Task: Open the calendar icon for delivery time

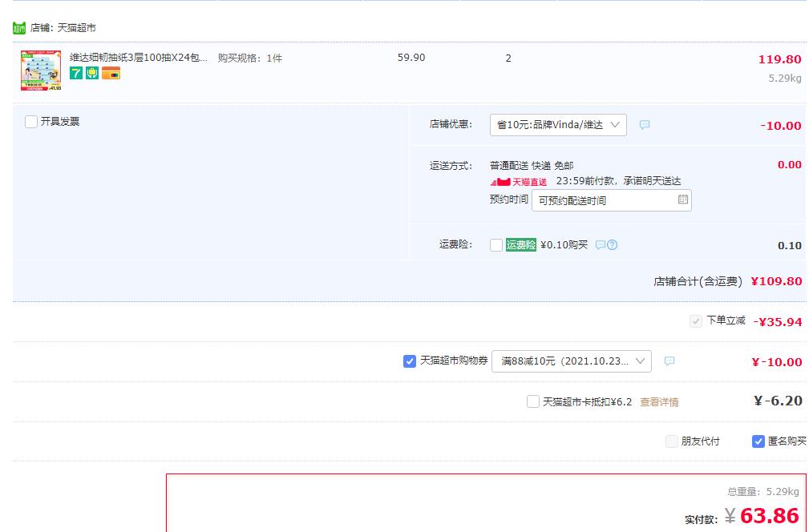Action: pos(682,199)
